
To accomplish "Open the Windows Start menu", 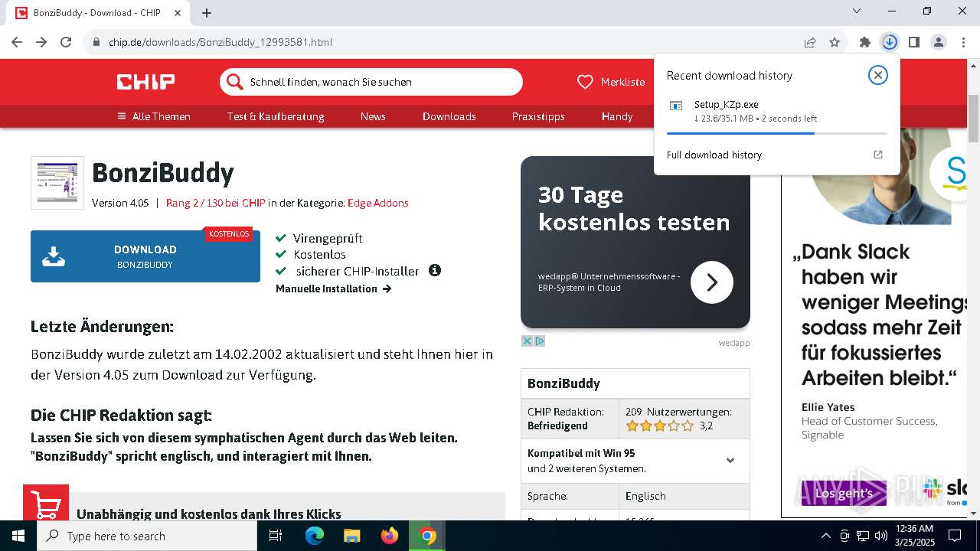I will 18,536.
